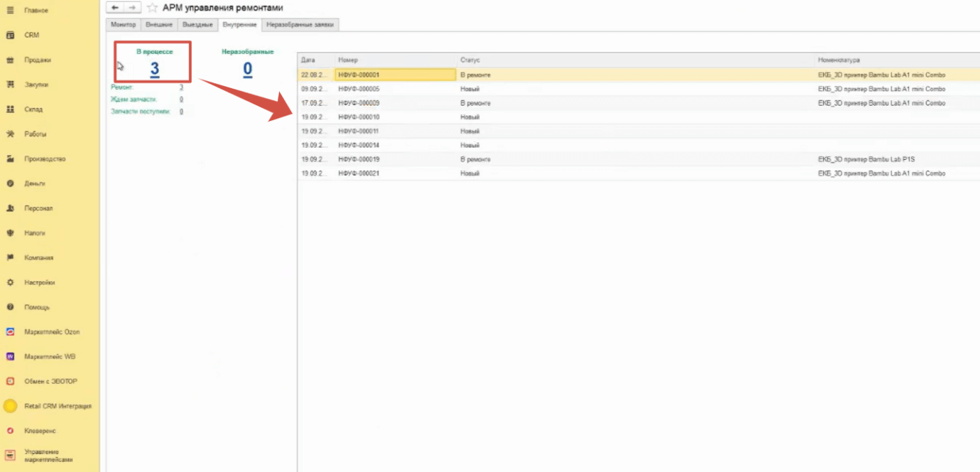The width and height of the screenshot is (980, 472).
Task: Click the Неразобранные count link 0
Action: pos(247,69)
